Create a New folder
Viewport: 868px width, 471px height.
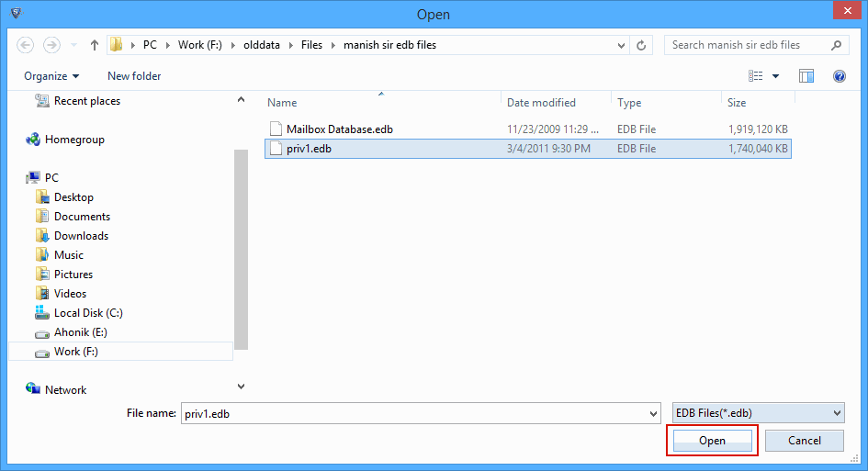[134, 76]
